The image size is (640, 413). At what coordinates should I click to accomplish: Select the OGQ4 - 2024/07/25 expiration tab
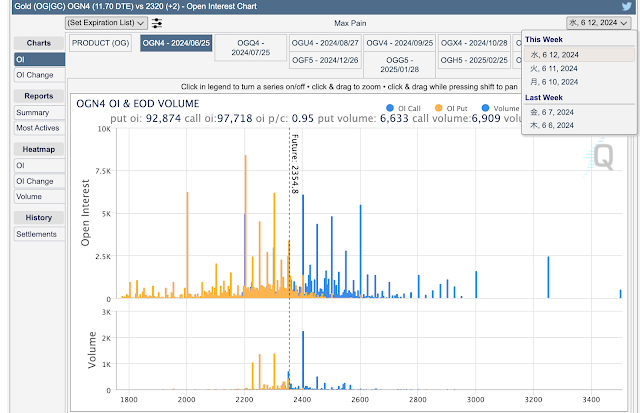click(x=251, y=48)
